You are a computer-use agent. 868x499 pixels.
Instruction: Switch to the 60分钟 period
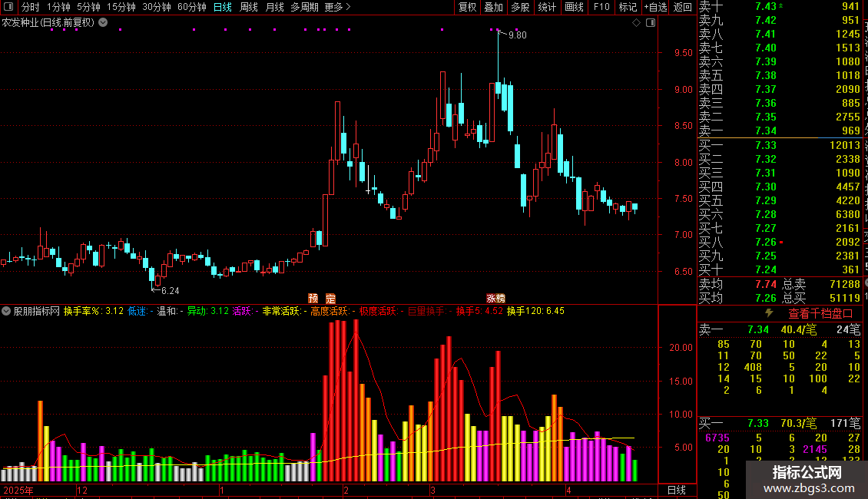tap(191, 7)
